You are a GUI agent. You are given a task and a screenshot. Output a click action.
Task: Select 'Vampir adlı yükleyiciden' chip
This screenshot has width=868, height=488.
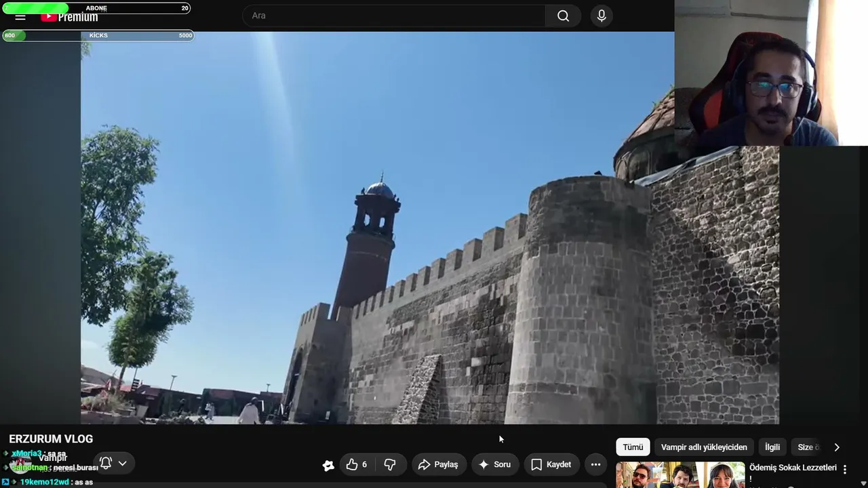[x=704, y=447]
